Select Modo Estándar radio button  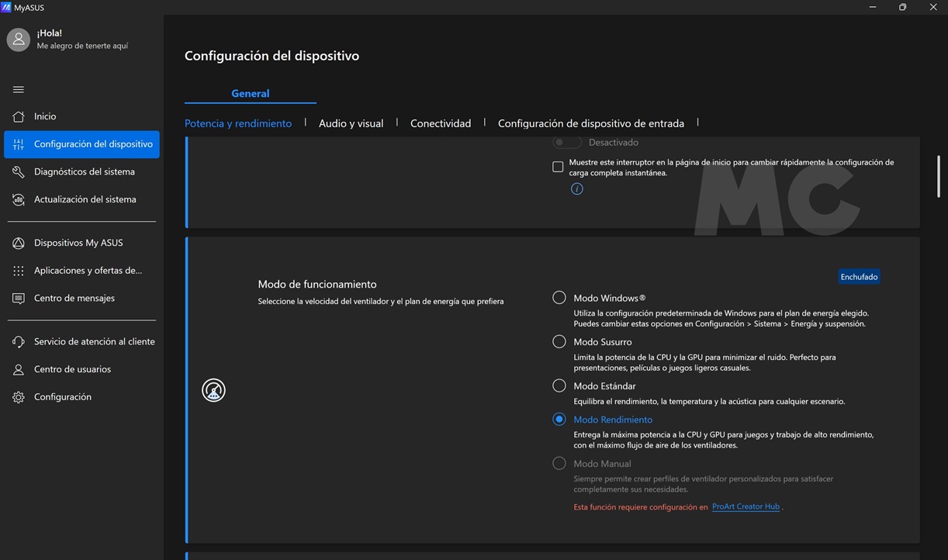coord(559,385)
